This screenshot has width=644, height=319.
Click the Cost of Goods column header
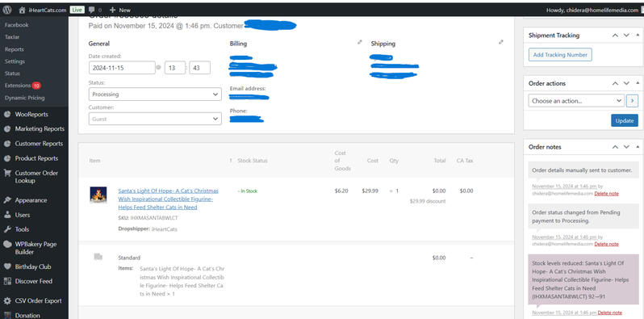(342, 161)
